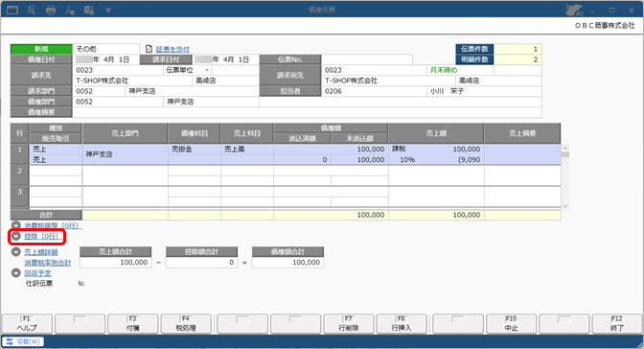644x349 pixels.
Task: Click the 売上額合計 value 100,000
Action: [x=115, y=263]
